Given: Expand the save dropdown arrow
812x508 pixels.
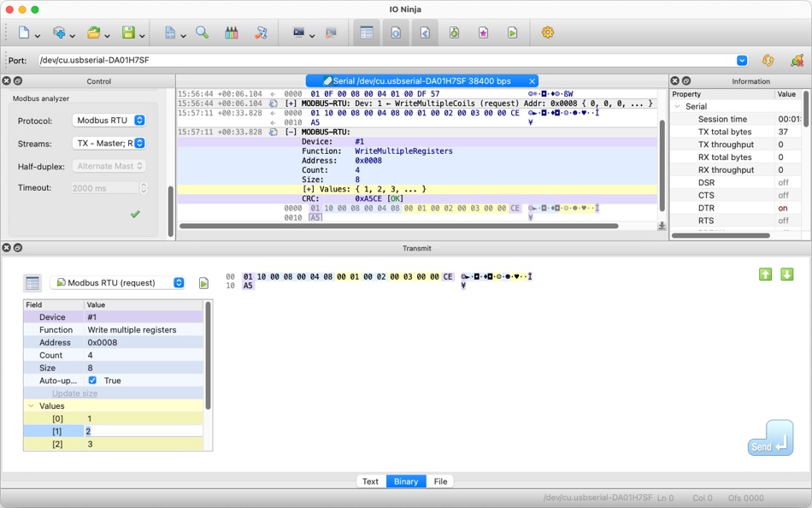Looking at the screenshot, I should [x=142, y=36].
